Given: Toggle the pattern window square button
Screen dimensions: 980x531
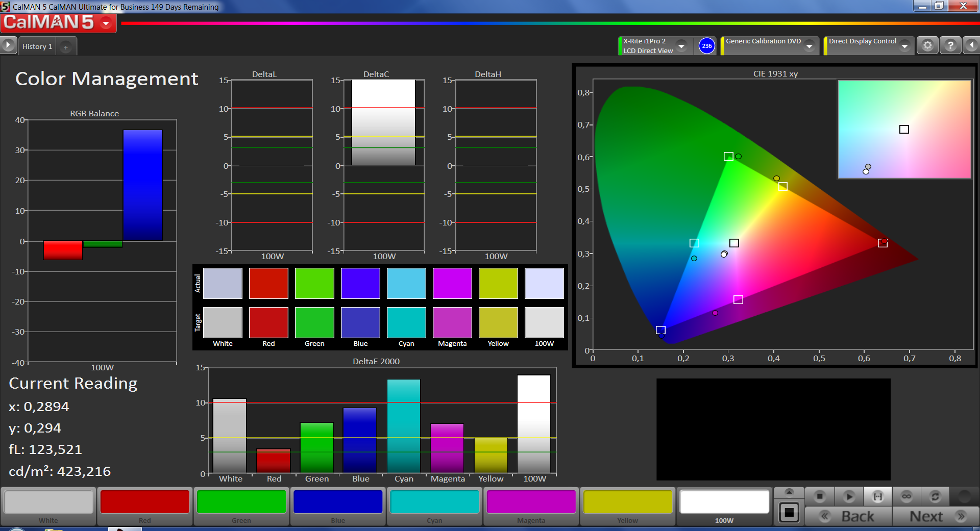Looking at the screenshot, I should 789,512.
